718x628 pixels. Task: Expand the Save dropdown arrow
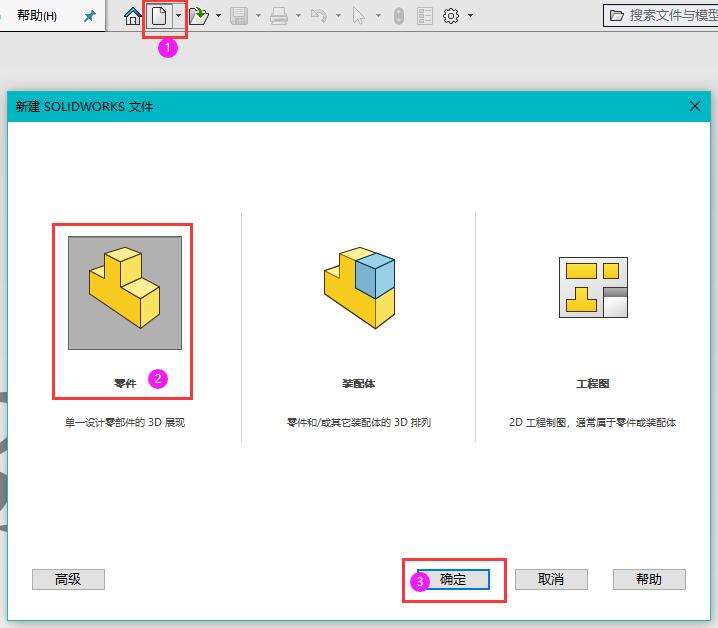(x=258, y=16)
